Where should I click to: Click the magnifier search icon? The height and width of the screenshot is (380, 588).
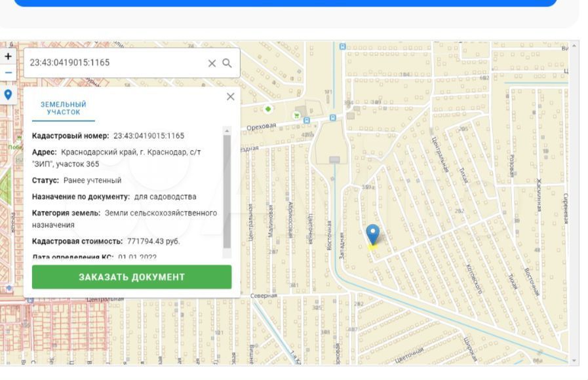(x=227, y=63)
